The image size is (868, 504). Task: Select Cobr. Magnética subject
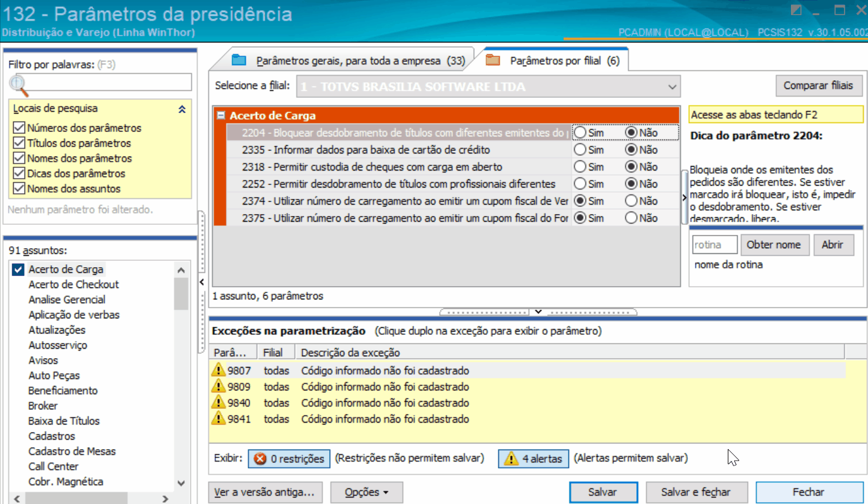[x=66, y=482]
